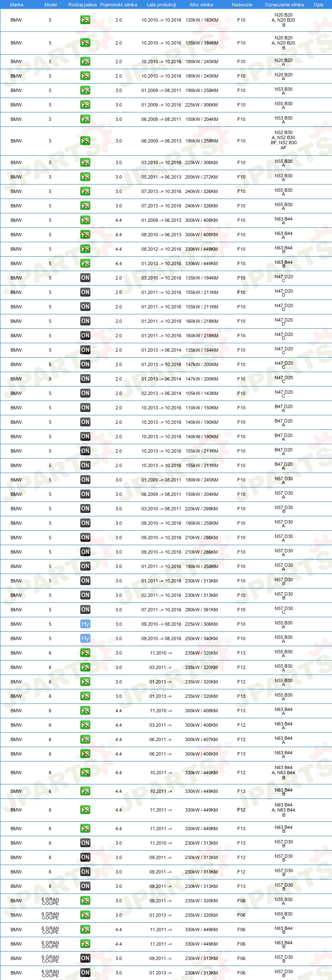Select the diesel ON icon for 280kW / 381KM

tap(85, 610)
